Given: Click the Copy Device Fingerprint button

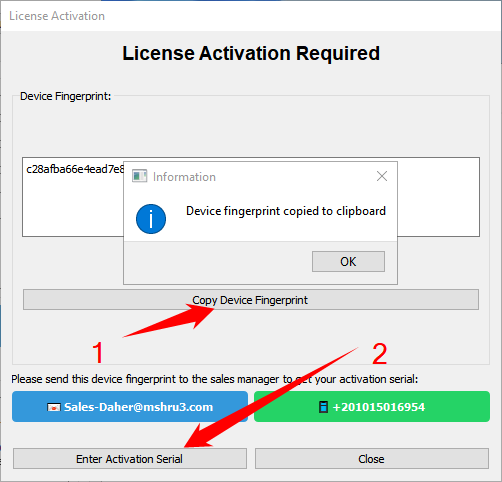Looking at the screenshot, I should point(251,300).
